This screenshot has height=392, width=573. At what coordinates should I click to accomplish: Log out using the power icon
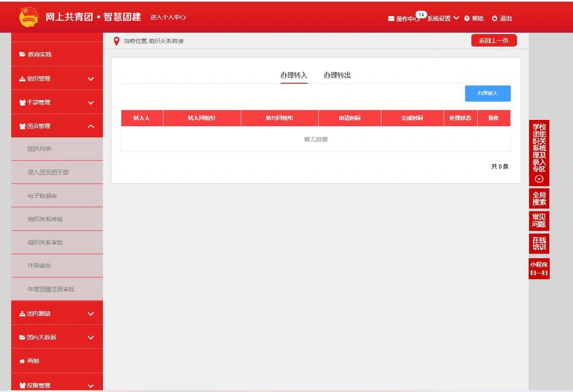tap(494, 18)
